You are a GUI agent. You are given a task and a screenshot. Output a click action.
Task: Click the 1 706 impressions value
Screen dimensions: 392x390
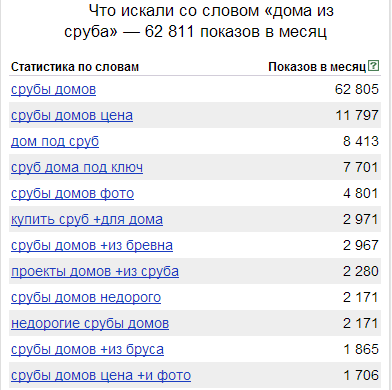pos(361,375)
